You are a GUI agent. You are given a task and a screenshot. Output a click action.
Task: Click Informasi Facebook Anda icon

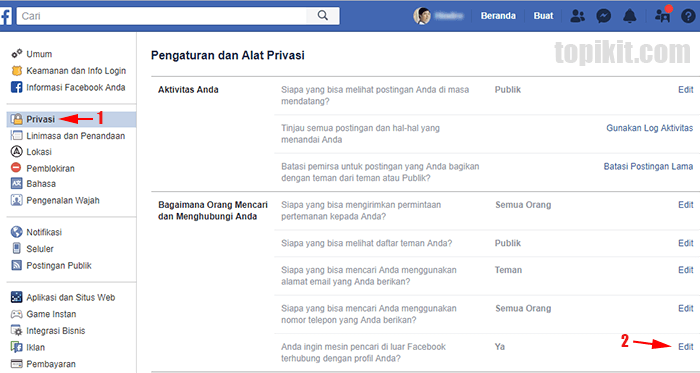[17, 87]
